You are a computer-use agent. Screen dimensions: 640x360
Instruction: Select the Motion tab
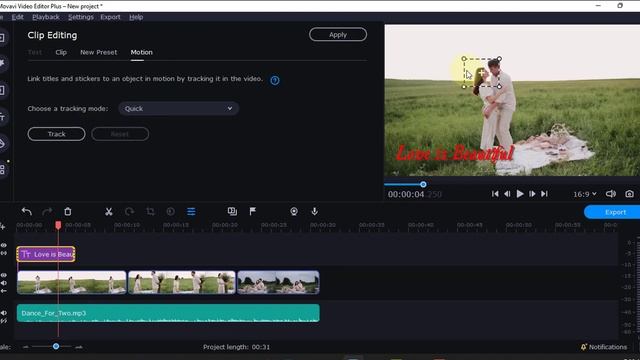click(x=142, y=52)
